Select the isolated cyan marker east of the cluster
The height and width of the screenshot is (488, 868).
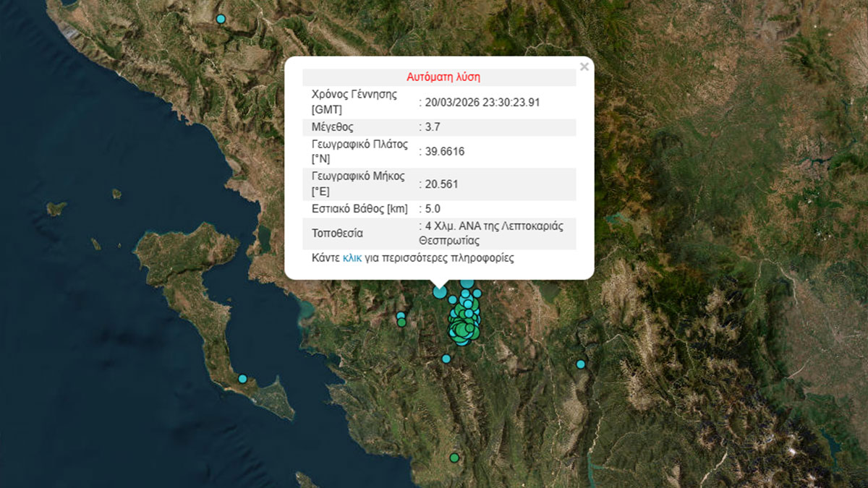coord(580,364)
